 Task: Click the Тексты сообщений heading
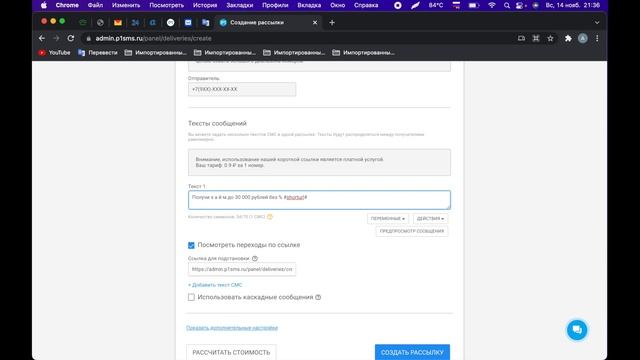217,123
